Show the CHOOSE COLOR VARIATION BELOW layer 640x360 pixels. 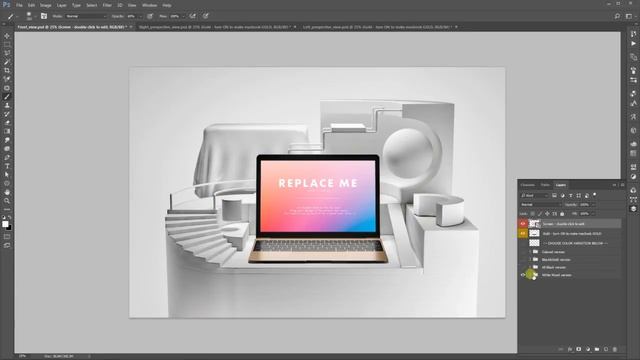522,243
